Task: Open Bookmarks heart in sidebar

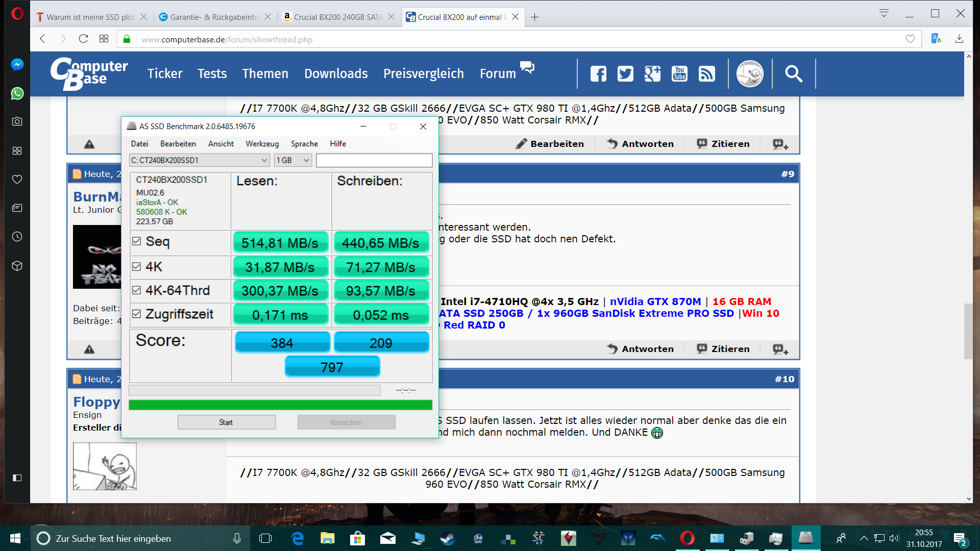Action: pos(17,179)
